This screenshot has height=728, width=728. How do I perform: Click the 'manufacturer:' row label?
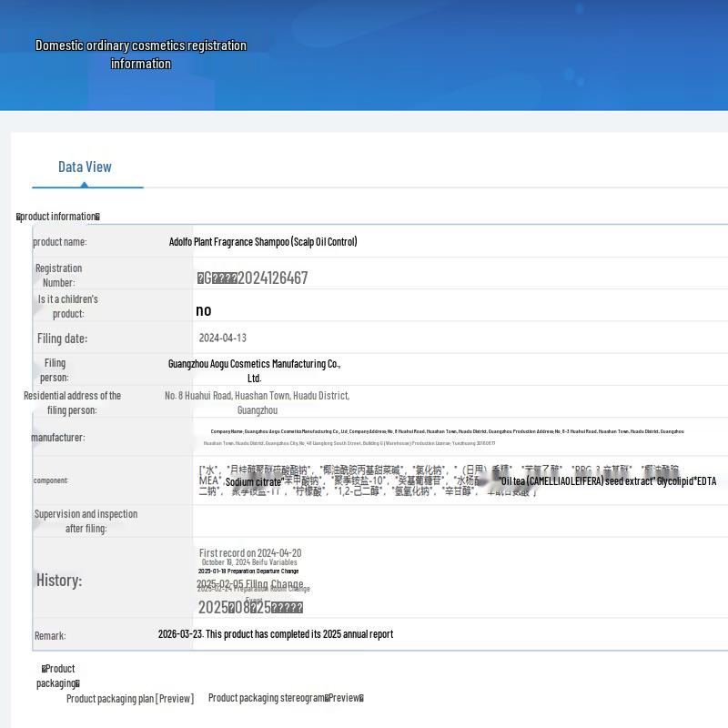58,438
